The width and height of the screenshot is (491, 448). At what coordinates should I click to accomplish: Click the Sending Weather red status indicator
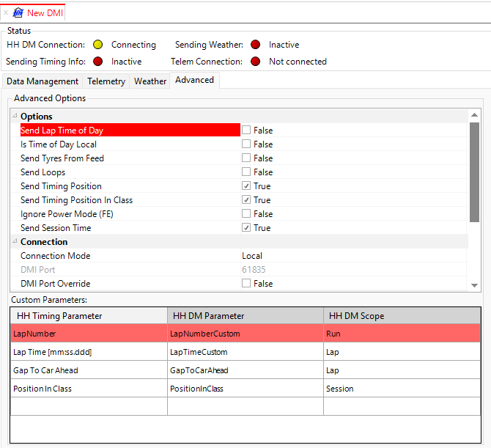[x=255, y=45]
